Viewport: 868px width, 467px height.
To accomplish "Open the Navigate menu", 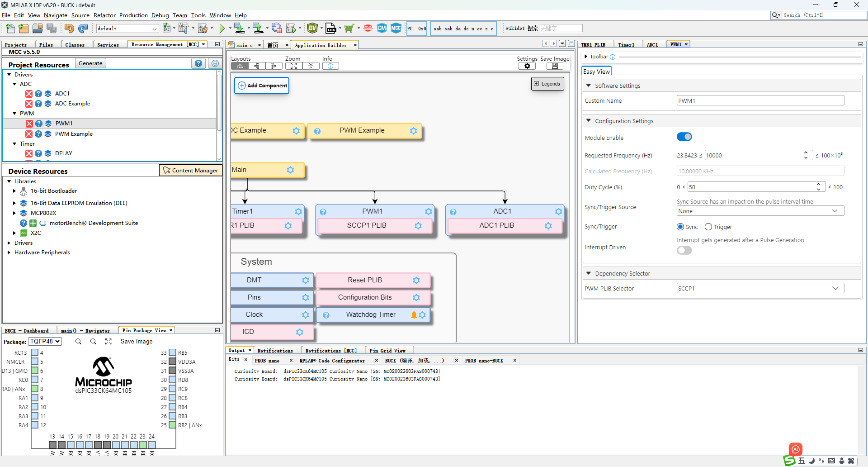I will (55, 15).
